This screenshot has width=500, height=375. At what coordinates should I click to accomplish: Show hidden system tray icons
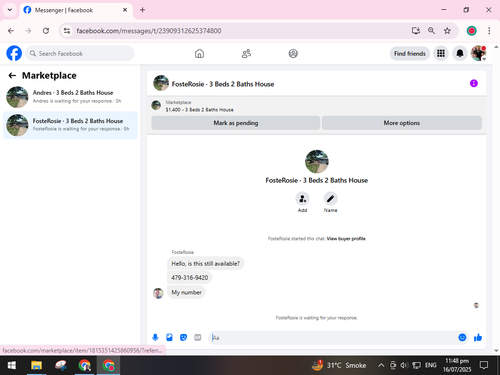[381, 366]
